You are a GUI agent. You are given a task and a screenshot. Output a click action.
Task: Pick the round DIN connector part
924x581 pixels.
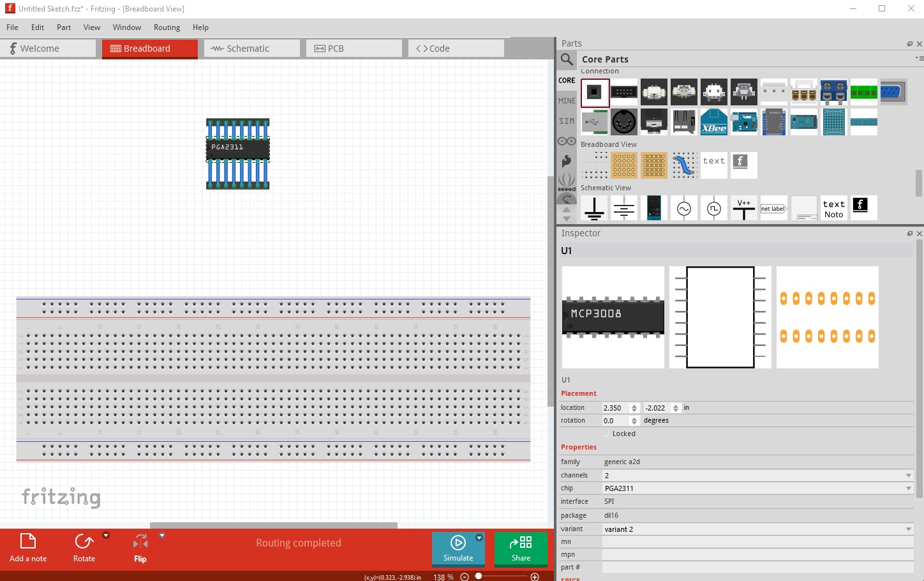(624, 121)
